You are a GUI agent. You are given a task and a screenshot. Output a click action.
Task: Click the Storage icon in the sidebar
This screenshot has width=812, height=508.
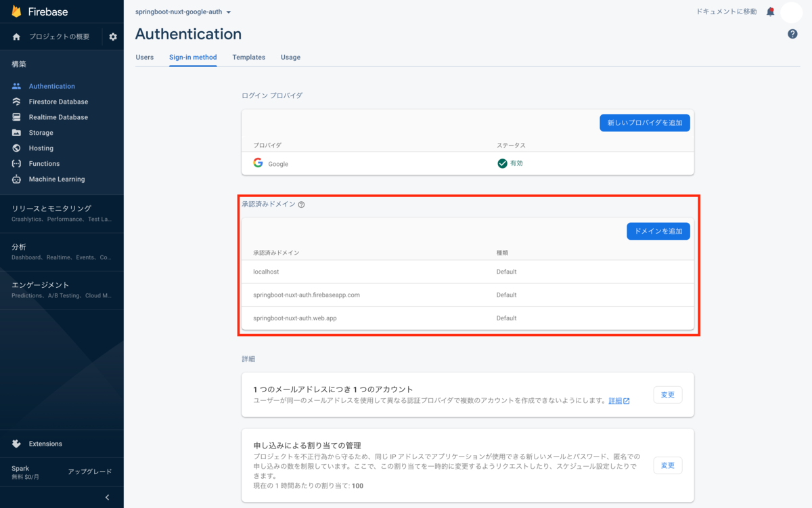[16, 133]
